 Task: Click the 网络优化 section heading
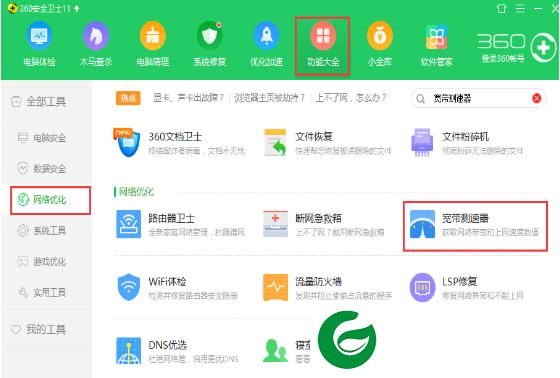(136, 192)
